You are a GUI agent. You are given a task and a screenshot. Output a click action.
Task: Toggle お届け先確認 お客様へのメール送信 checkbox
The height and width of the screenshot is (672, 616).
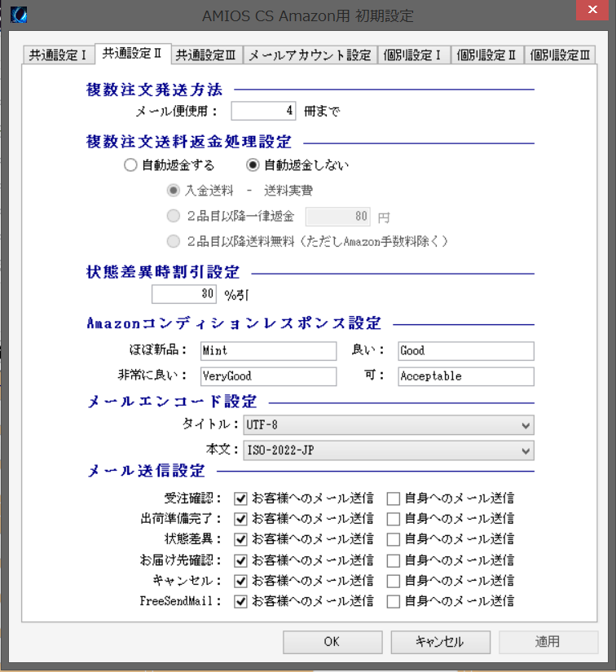[x=240, y=560]
